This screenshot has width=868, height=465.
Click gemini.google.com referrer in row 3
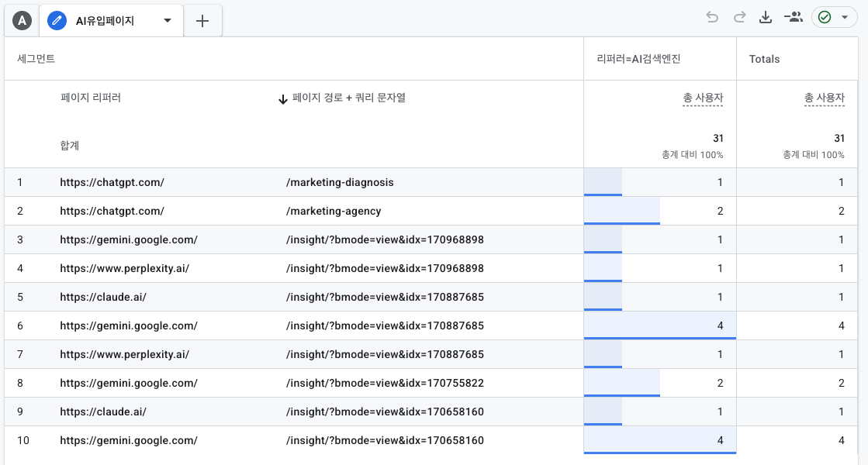point(129,240)
